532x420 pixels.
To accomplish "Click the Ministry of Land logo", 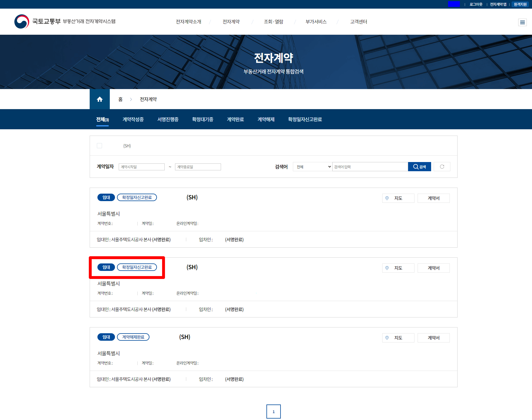I will click(x=65, y=22).
